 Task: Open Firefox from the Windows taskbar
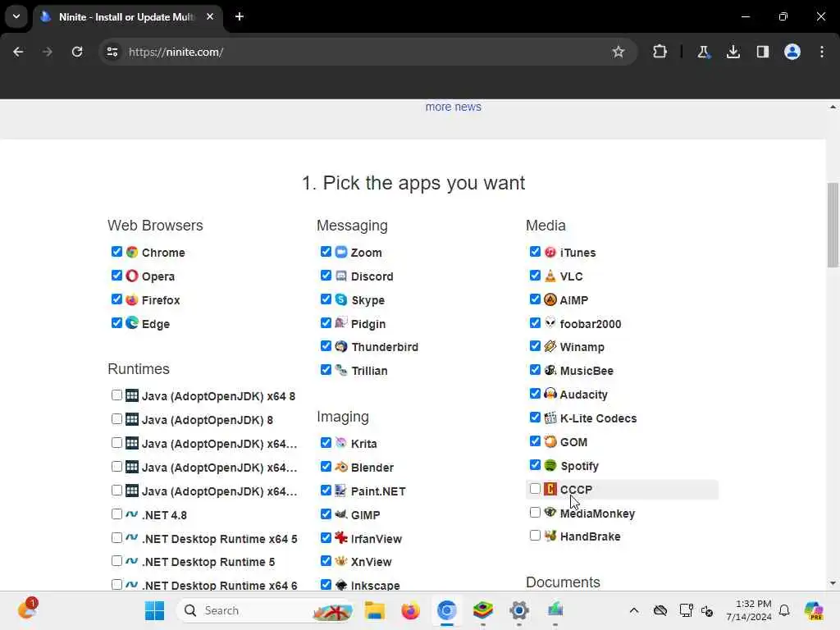click(x=410, y=610)
